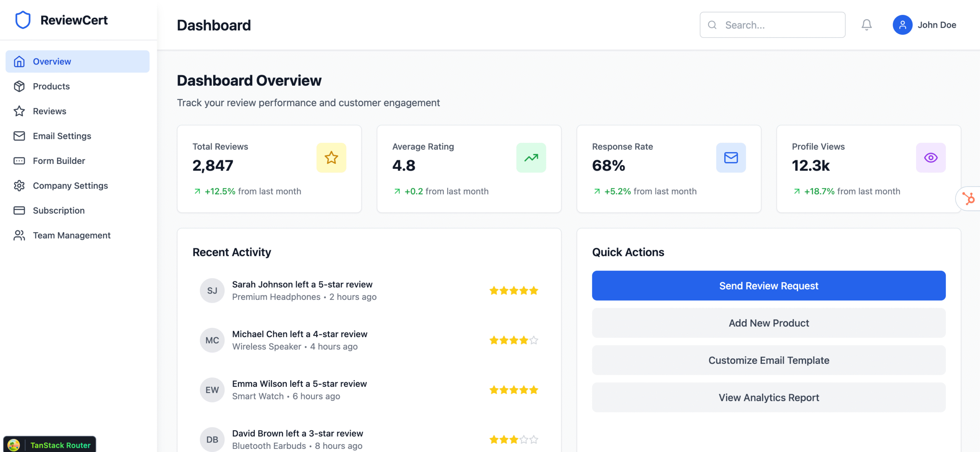Open Email Settings from the sidebar
The width and height of the screenshot is (980, 452).
coord(20,136)
